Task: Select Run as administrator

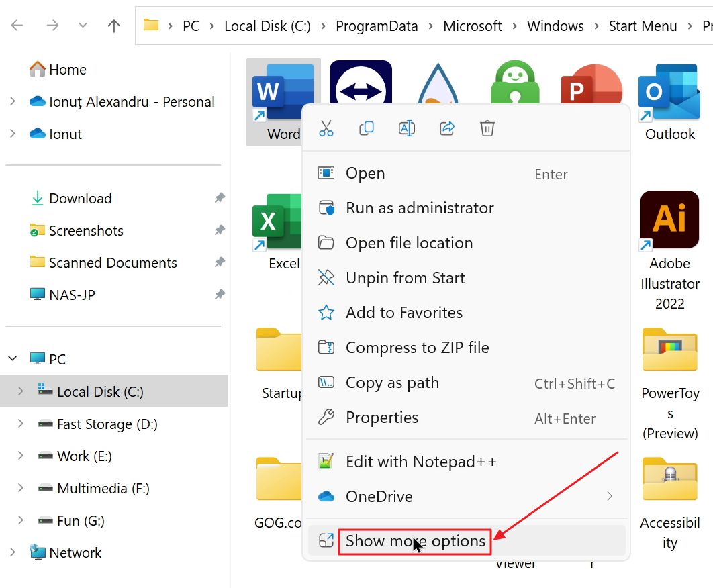Action: (x=420, y=208)
